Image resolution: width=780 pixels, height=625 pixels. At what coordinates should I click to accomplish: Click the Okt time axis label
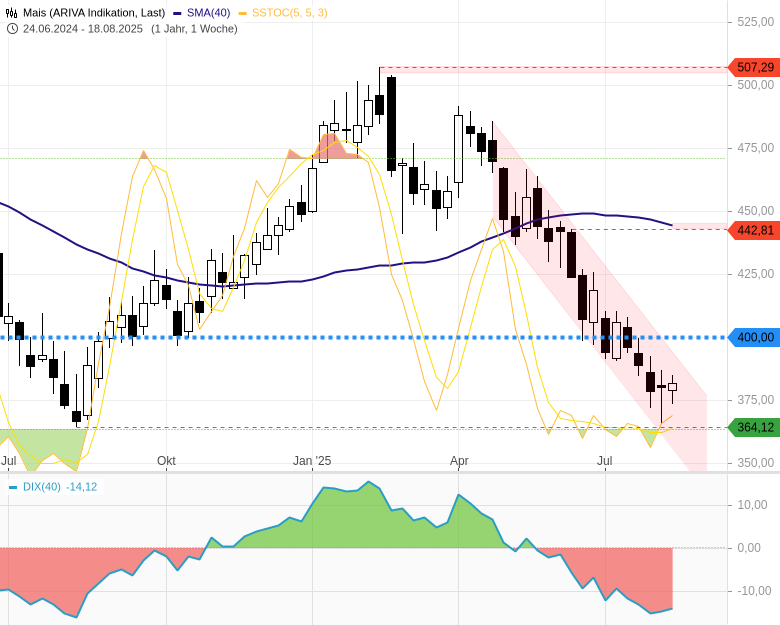pos(166,461)
